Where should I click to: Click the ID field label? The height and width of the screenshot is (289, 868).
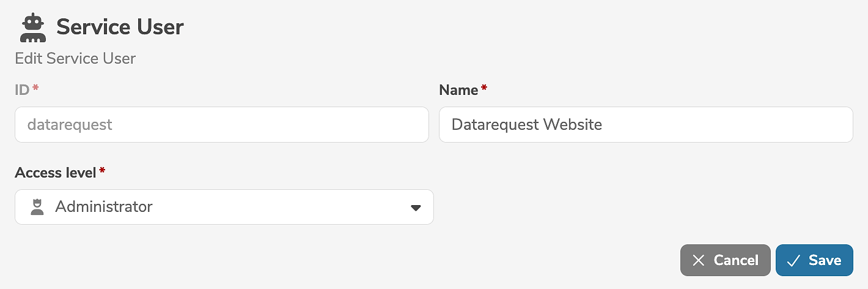click(22, 90)
